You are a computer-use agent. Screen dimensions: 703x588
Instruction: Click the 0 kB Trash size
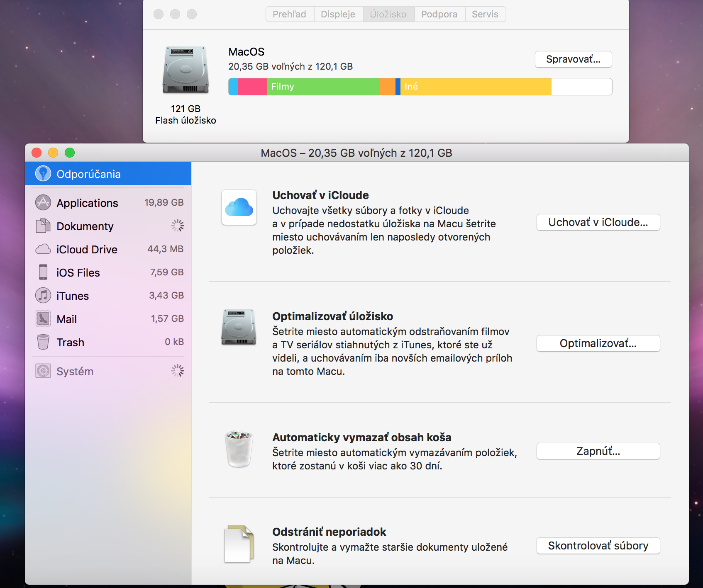[x=174, y=342]
